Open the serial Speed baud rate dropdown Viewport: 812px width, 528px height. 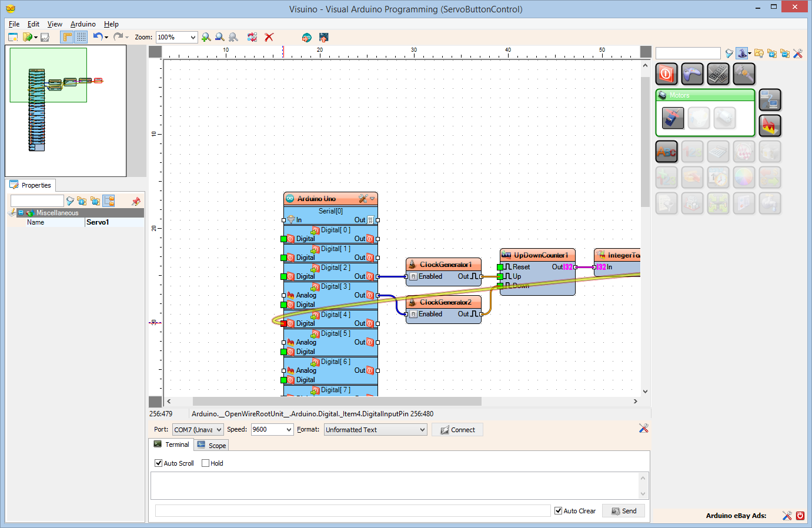click(289, 430)
